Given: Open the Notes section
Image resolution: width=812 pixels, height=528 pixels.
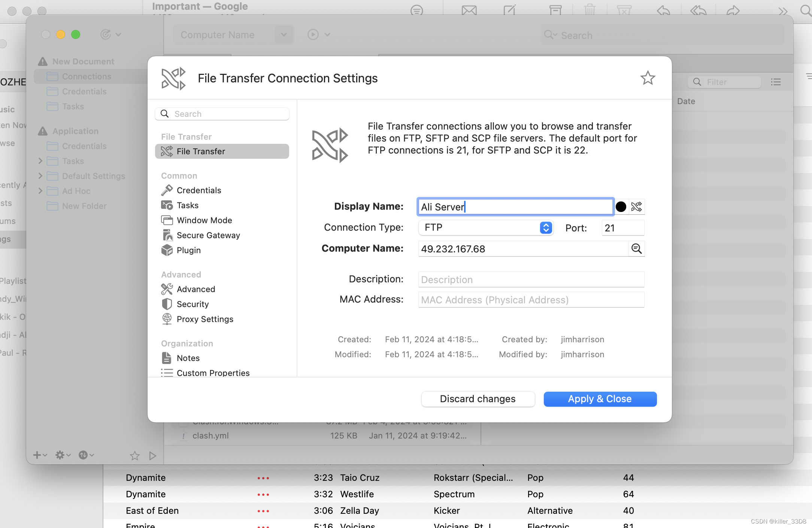Looking at the screenshot, I should pyautogui.click(x=188, y=358).
